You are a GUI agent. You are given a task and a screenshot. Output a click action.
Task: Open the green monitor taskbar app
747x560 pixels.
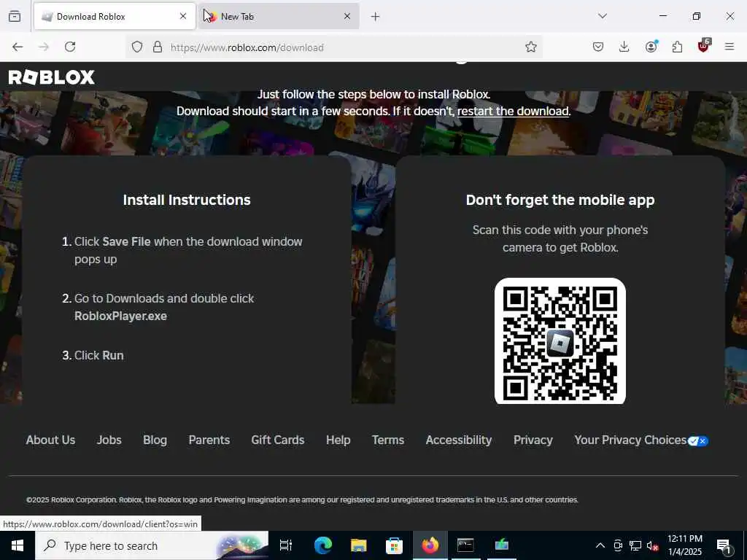tap(502, 545)
